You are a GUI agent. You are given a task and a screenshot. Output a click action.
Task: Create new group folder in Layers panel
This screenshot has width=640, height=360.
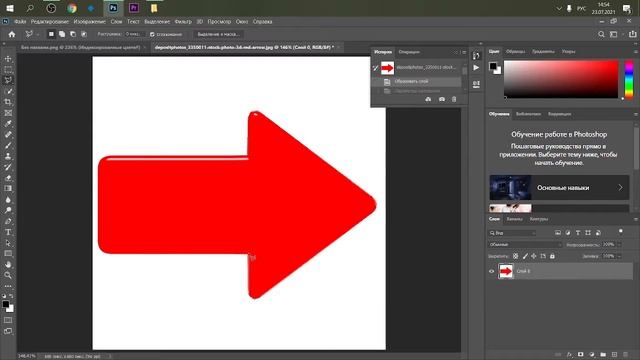pyautogui.click(x=603, y=354)
